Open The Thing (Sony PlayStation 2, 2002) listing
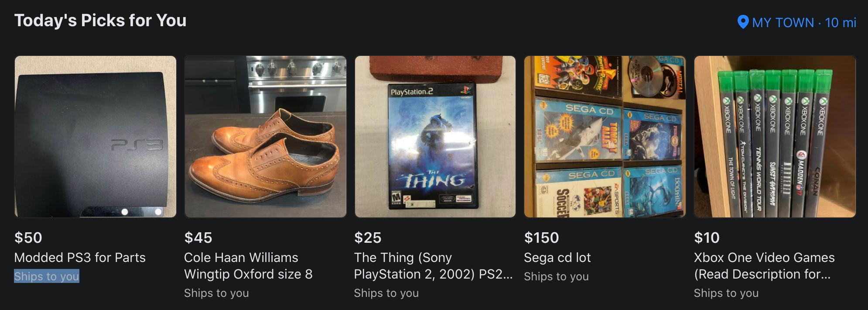This screenshot has width=868, height=310. 433,266
